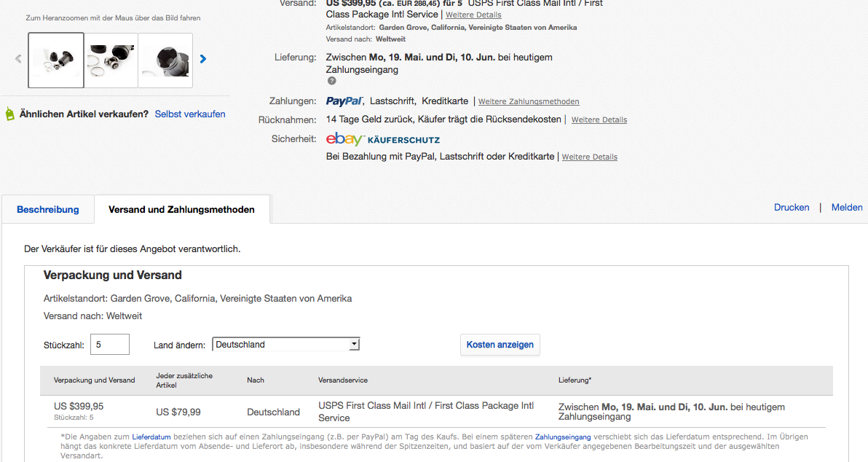The height and width of the screenshot is (462, 868).
Task: Select the third product thumbnail
Action: 165,60
